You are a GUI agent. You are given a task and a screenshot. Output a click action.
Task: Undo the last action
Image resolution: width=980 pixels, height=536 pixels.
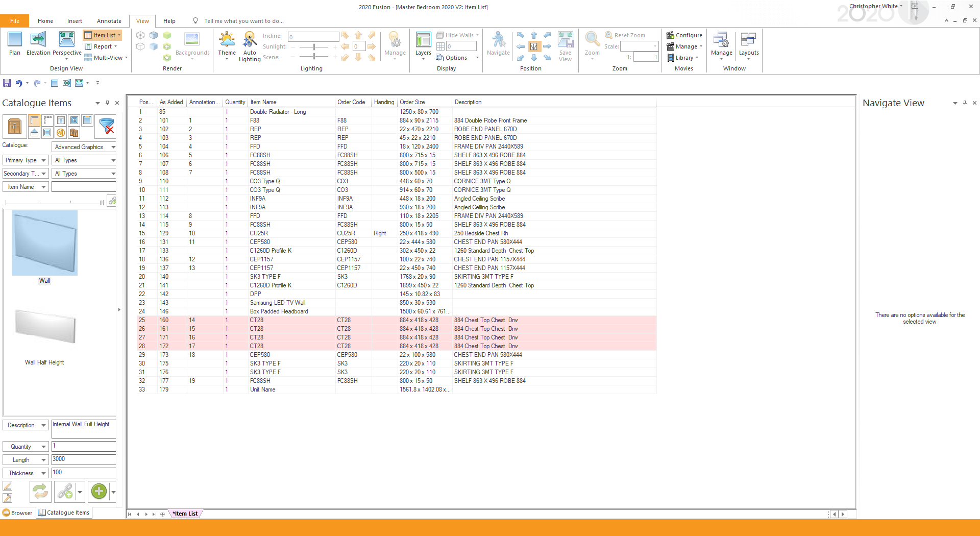point(19,83)
